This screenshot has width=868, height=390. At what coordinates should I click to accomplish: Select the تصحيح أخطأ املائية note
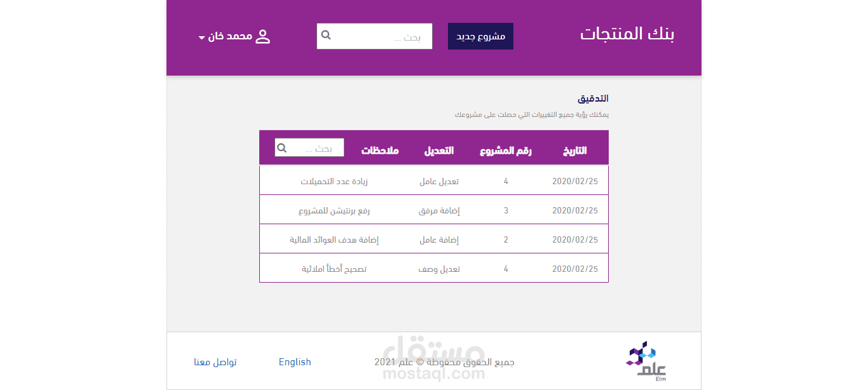(x=334, y=269)
